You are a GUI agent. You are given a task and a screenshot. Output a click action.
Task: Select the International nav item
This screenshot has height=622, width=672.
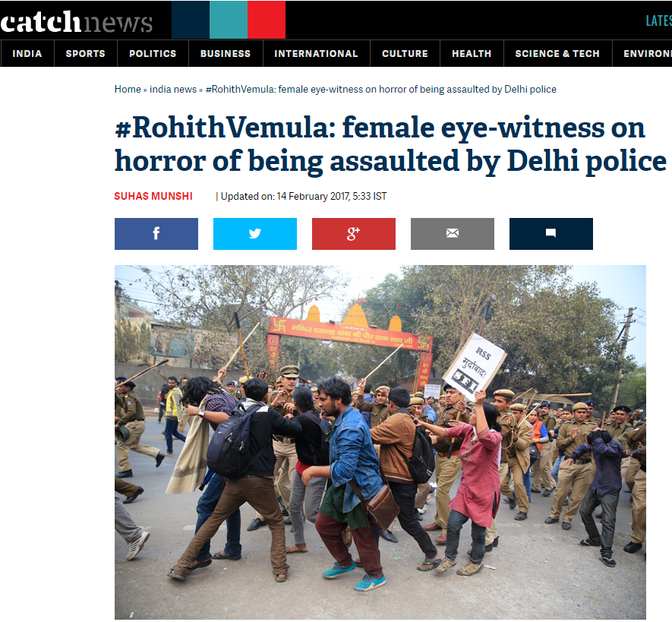pos(316,54)
